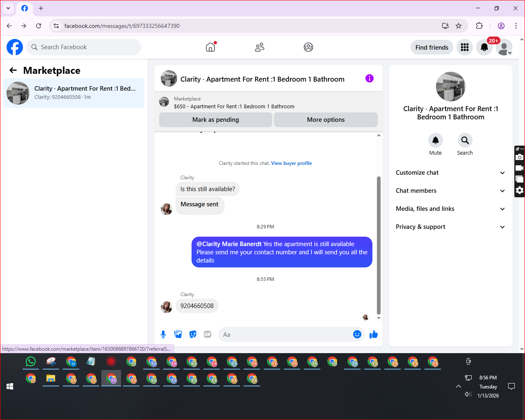Expand the Privacy & support section
Screen dimensions: 525x420
pyautogui.click(x=451, y=227)
